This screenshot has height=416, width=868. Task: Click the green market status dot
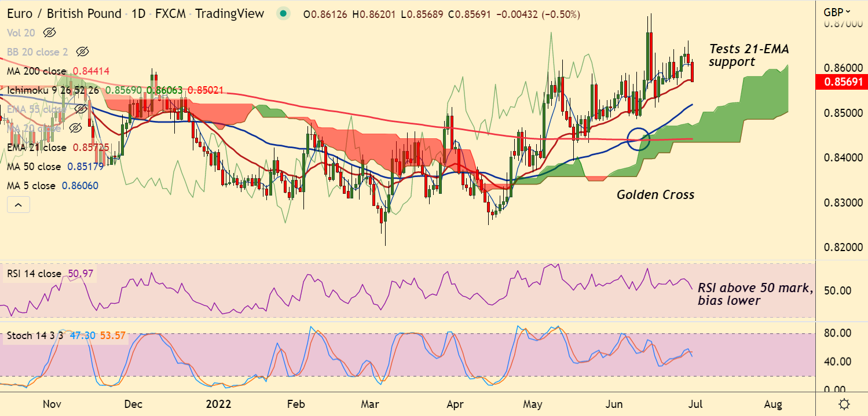(x=282, y=14)
